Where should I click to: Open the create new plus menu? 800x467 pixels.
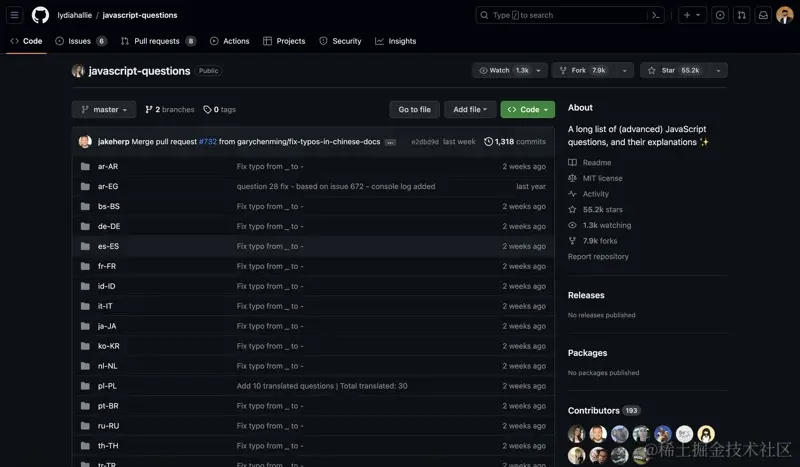coord(692,15)
